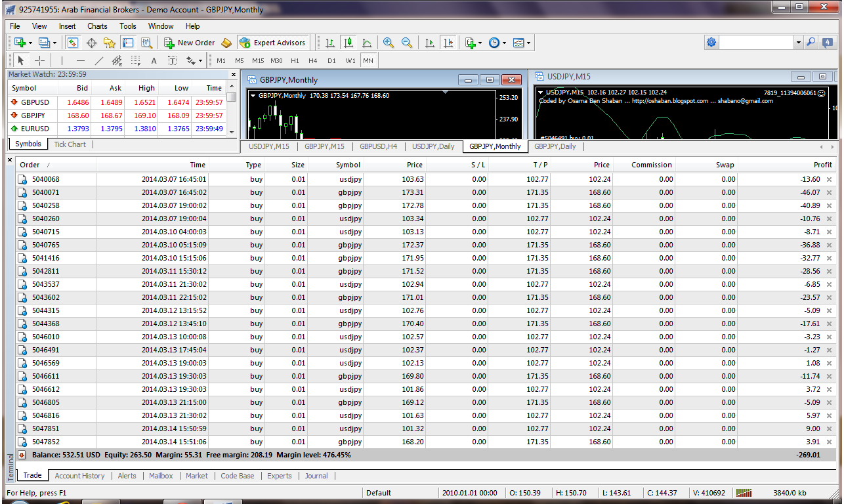This screenshot has height=504, width=844.
Task: Select EURUSD row in Market Watch
Action: point(117,129)
